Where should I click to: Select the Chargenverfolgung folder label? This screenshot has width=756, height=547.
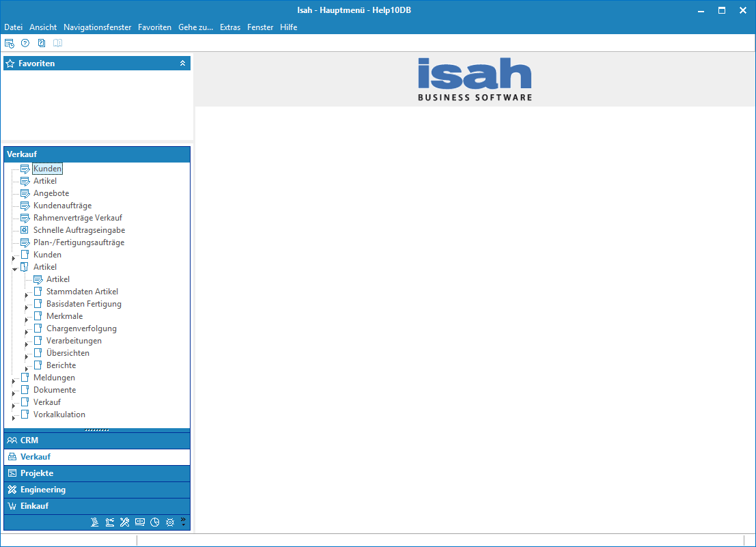pyautogui.click(x=81, y=328)
